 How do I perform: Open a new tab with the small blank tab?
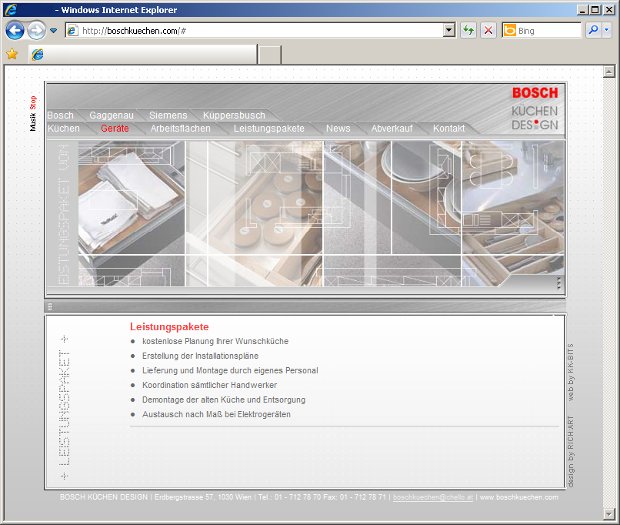[270, 55]
